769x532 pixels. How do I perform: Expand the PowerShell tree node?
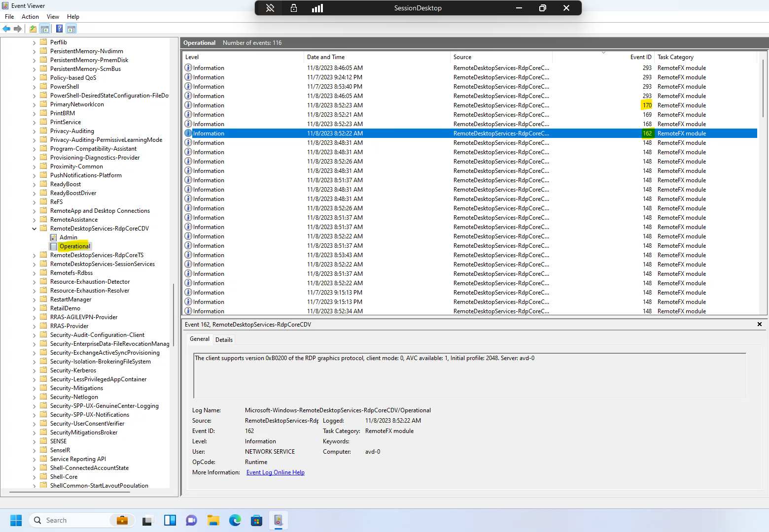34,87
